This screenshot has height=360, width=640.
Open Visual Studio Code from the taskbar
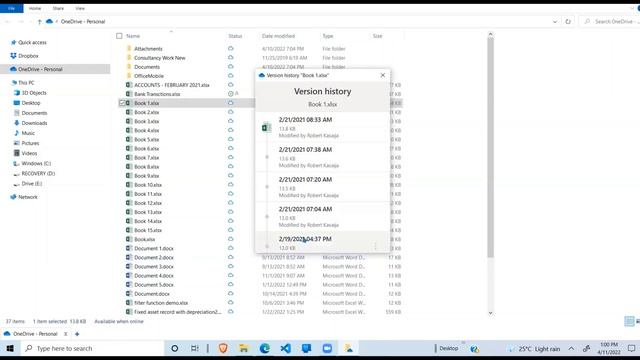click(285, 348)
